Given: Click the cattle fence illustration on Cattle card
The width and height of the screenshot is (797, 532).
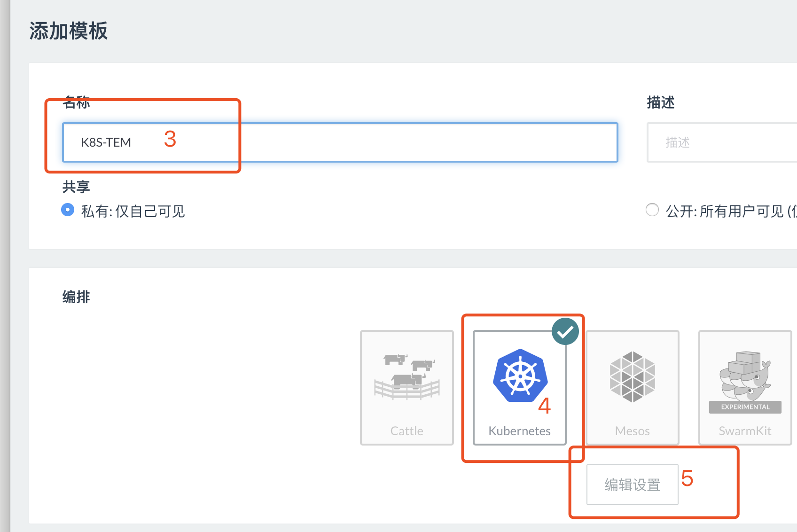Looking at the screenshot, I should tap(406, 376).
